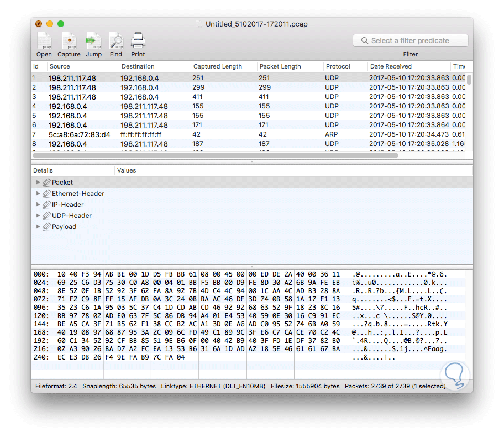Click row 5 Captured Length value 155
Image resolution: width=504 pixels, height=437 pixels.
tap(198, 116)
